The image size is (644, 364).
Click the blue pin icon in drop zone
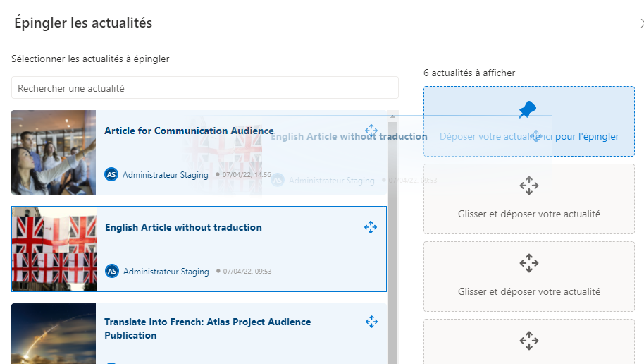527,109
